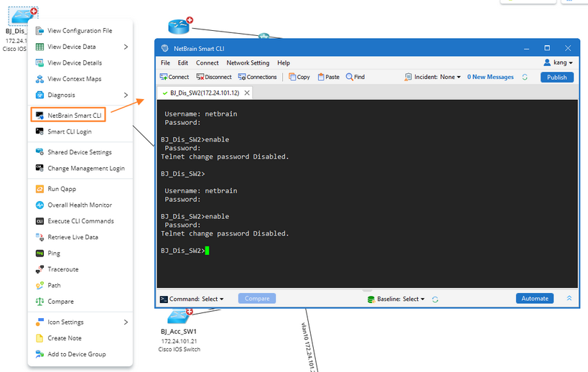Launch NetBrain Smart CLI menu entry
588x372 pixels.
pos(68,115)
